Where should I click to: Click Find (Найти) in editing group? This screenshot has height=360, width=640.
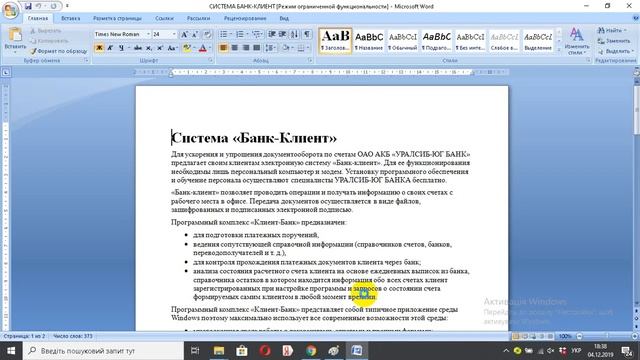pyautogui.click(x=611, y=31)
